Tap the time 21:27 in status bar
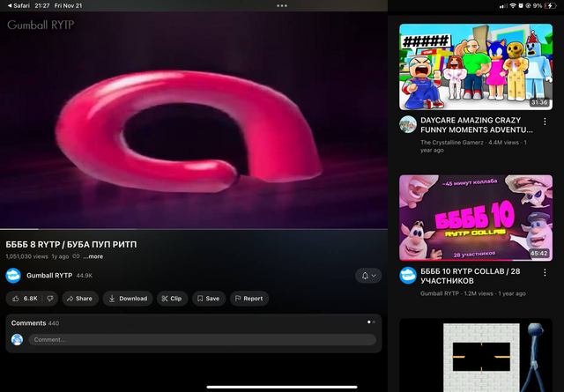The width and height of the screenshot is (564, 392). pos(42,6)
